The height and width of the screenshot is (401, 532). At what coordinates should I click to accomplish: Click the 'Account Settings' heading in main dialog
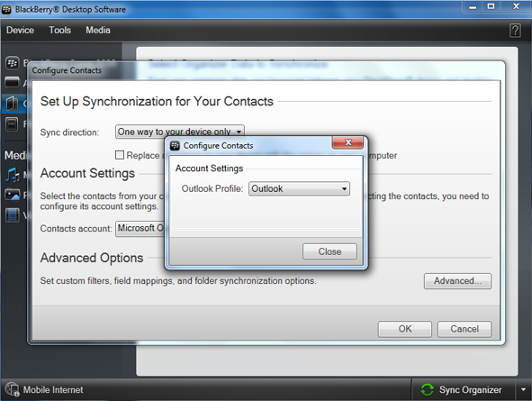tap(87, 173)
